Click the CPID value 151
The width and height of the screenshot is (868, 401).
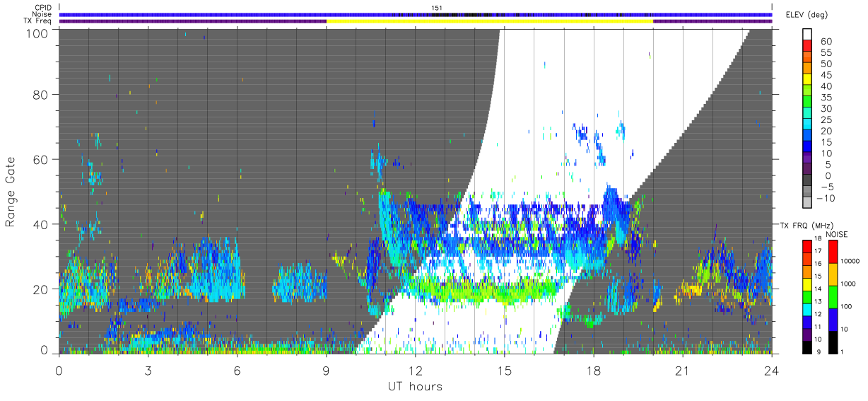436,8
